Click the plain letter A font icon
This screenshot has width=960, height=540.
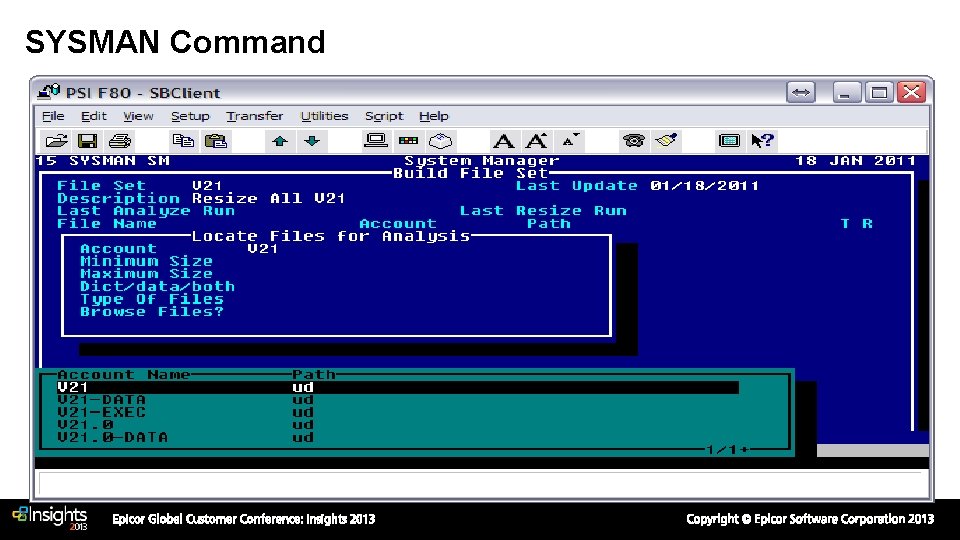pos(503,141)
